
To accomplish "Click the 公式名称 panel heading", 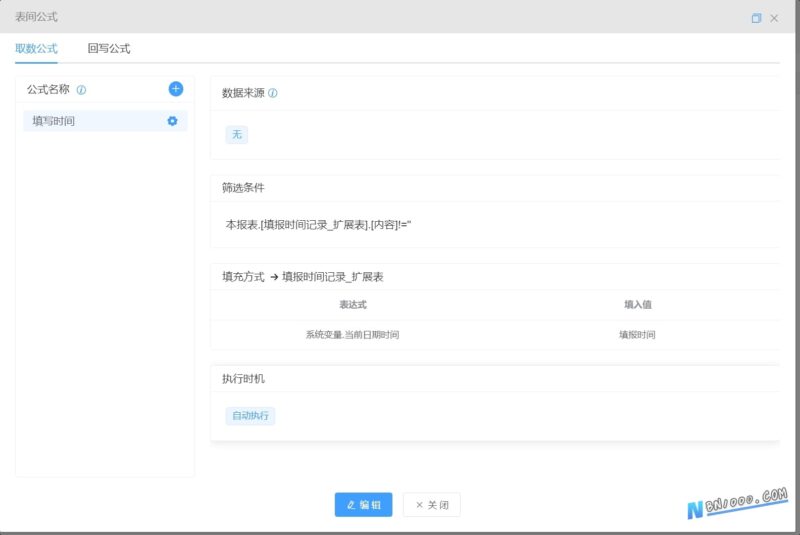I will click(x=48, y=89).
